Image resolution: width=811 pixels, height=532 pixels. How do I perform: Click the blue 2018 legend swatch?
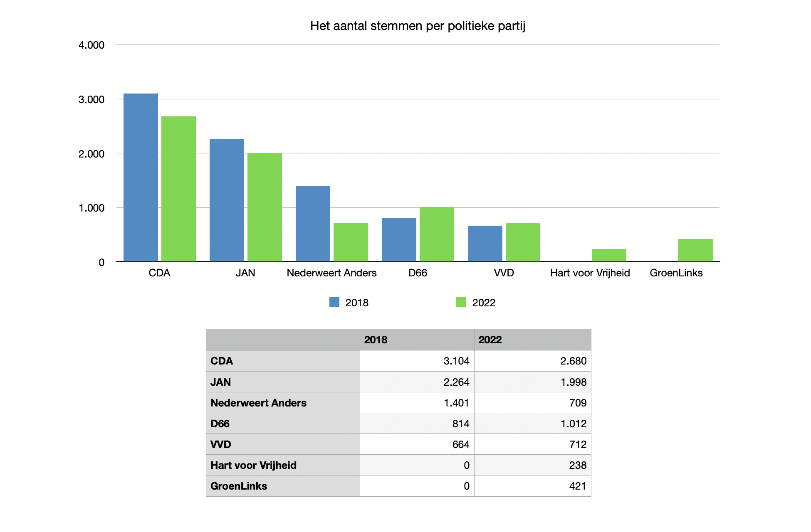[334, 302]
